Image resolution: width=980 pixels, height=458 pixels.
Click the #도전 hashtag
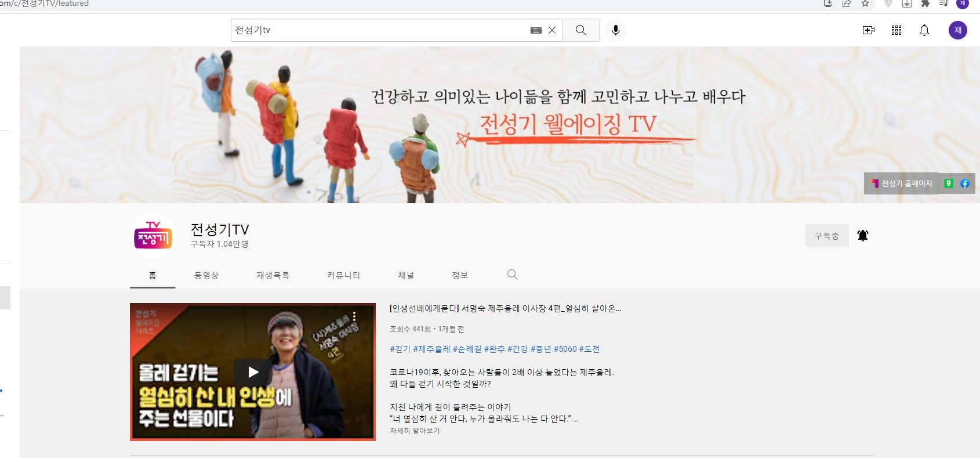(589, 349)
